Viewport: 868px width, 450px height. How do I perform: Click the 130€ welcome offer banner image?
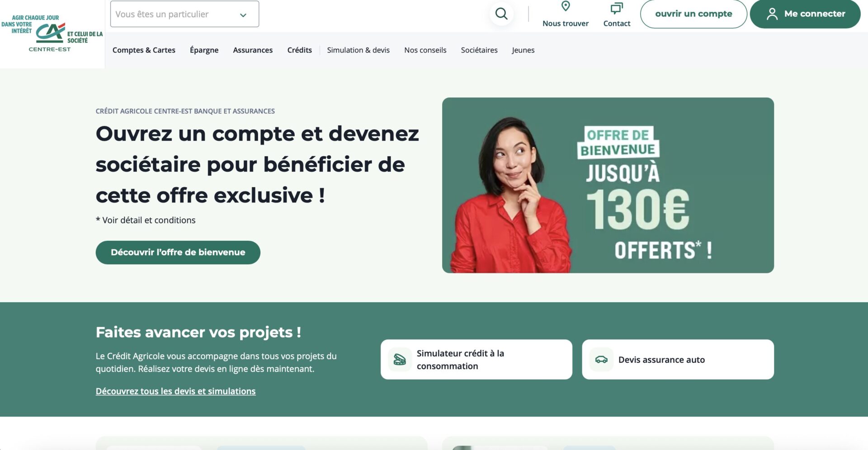pyautogui.click(x=608, y=185)
